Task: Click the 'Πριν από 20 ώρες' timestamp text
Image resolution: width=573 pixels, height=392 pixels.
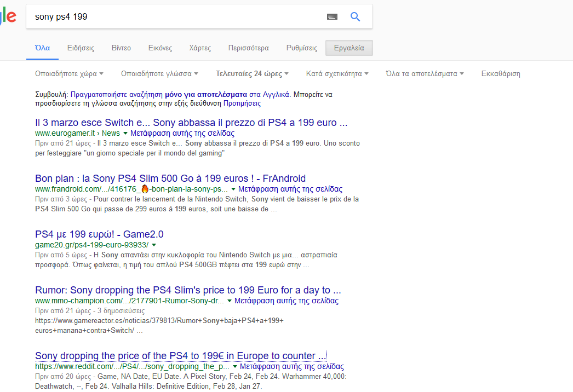Action: pyautogui.click(x=63, y=376)
